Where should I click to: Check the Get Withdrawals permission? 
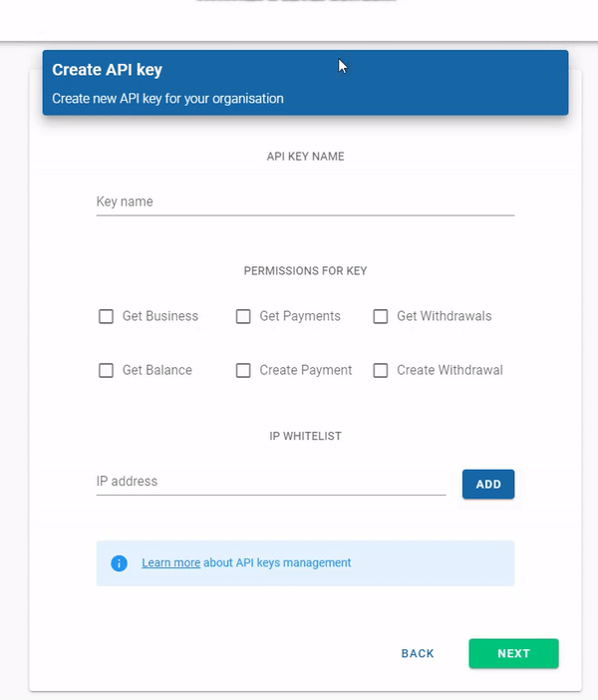pyautogui.click(x=380, y=316)
